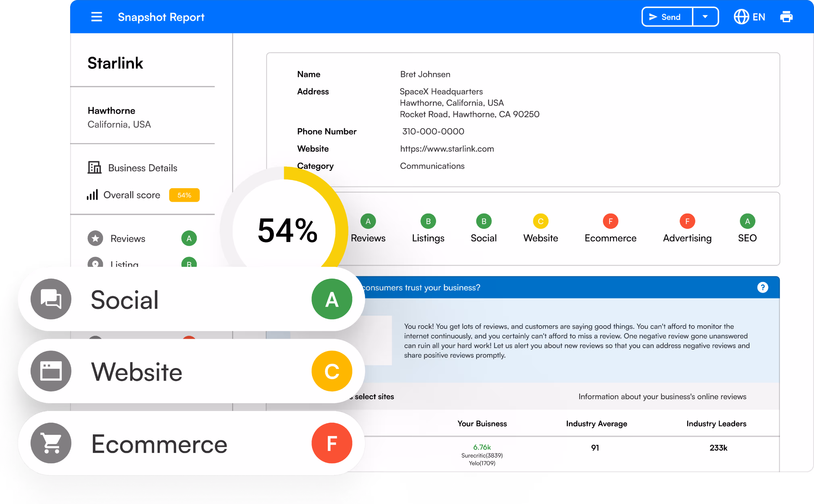Click the Starlink business title

[115, 63]
